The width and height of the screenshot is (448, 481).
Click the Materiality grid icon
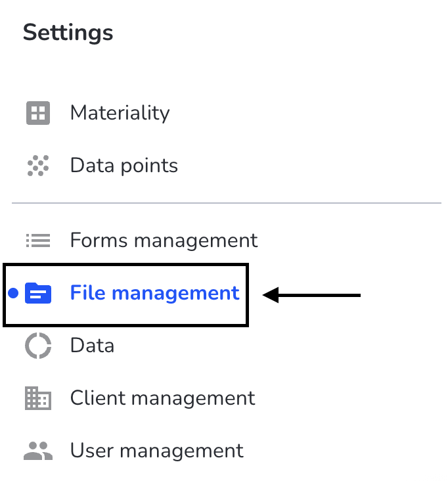pyautogui.click(x=38, y=113)
